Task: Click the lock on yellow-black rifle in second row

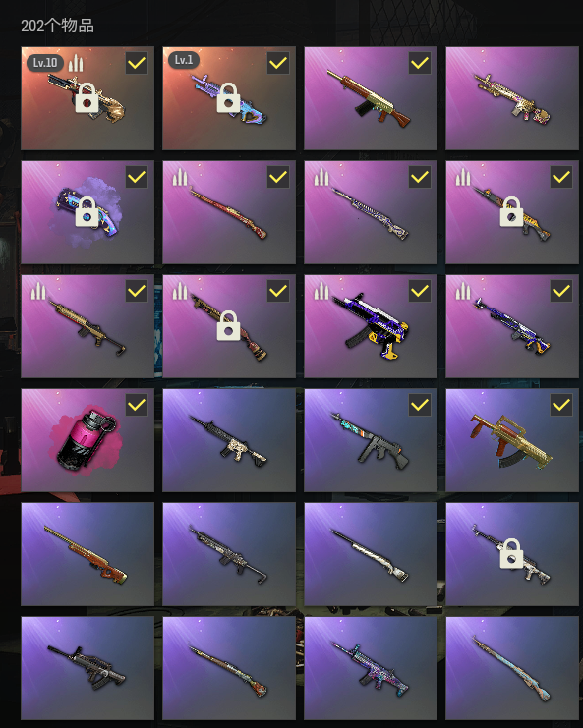Action: click(x=511, y=211)
